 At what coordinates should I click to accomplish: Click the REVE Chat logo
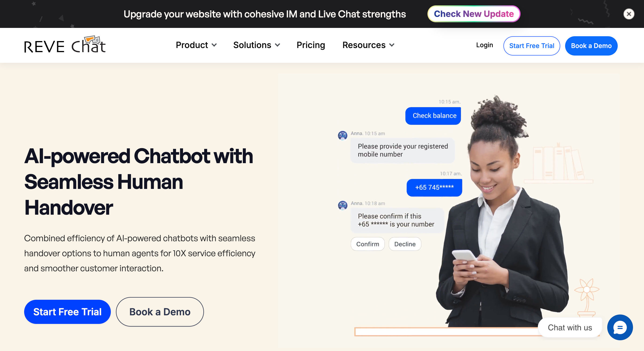[x=65, y=45]
